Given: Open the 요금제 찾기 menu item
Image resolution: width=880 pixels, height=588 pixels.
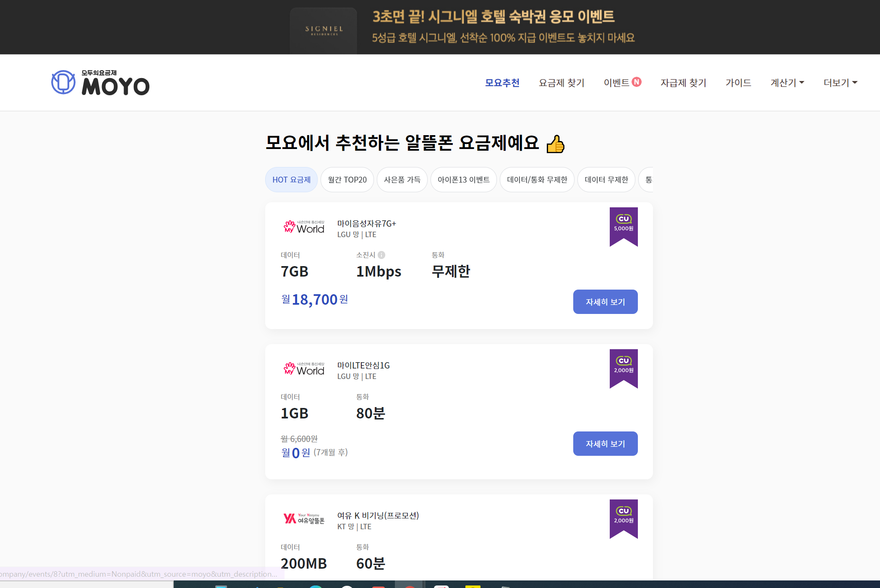Looking at the screenshot, I should point(561,83).
